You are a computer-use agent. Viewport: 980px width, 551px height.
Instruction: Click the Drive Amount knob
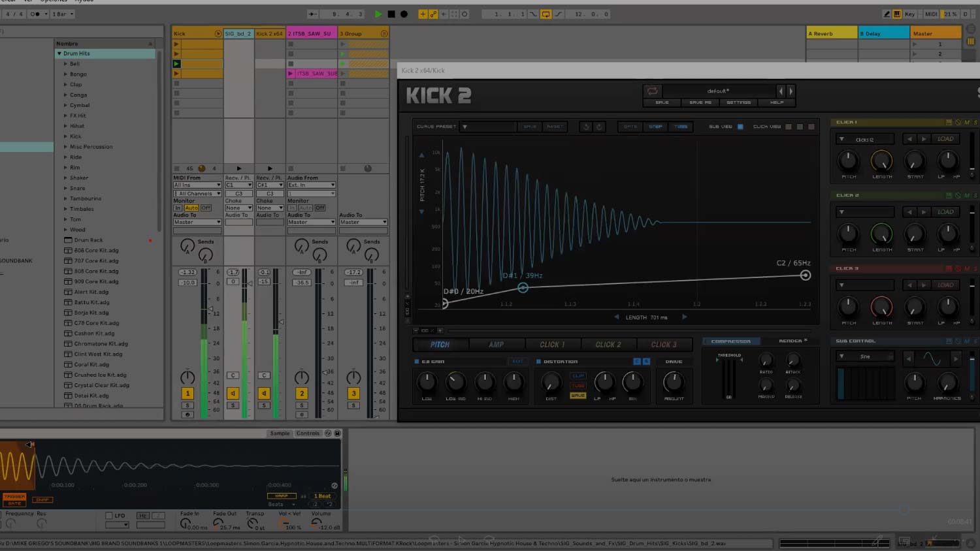[x=674, y=382]
